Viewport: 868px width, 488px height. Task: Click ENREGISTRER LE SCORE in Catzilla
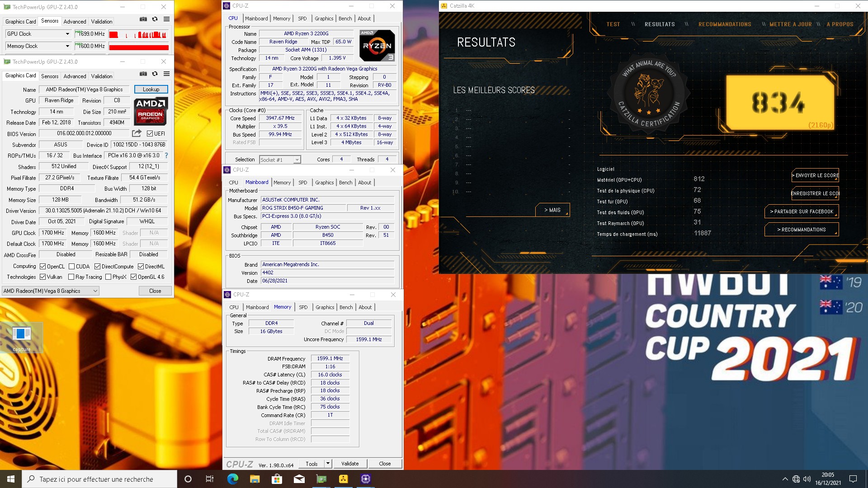pos(815,193)
